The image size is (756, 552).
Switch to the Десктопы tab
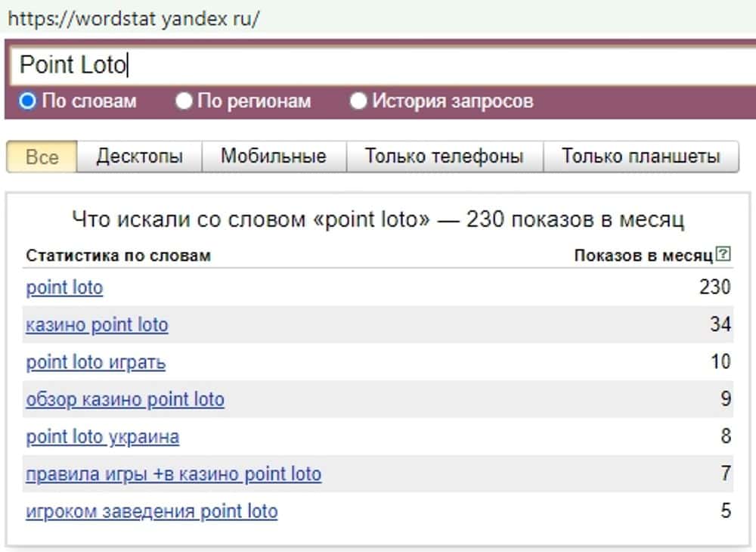139,157
